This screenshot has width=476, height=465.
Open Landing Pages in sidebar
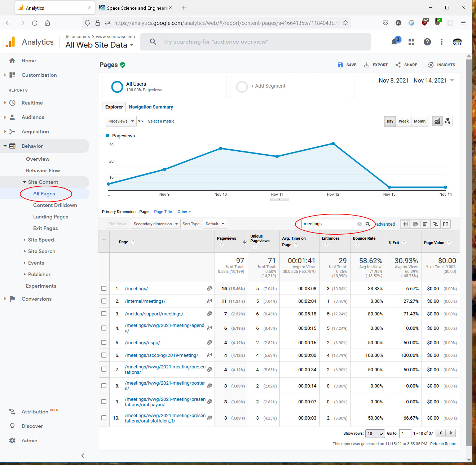coord(50,217)
